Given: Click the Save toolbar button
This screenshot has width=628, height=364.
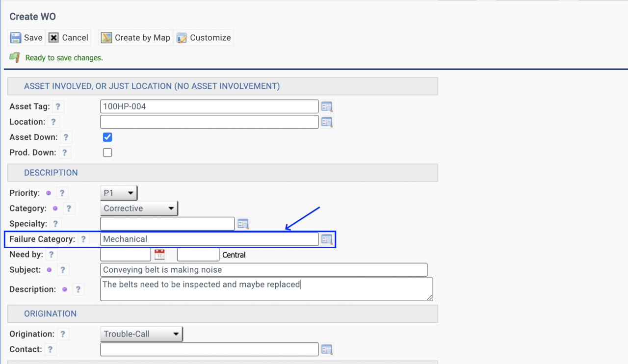Looking at the screenshot, I should pyautogui.click(x=26, y=38).
